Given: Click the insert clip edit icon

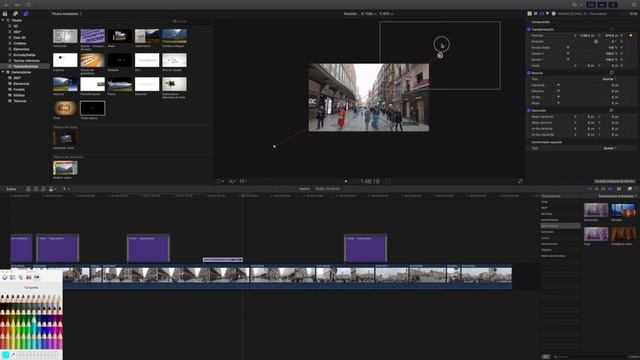Looking at the screenshot, I should 36,189.
